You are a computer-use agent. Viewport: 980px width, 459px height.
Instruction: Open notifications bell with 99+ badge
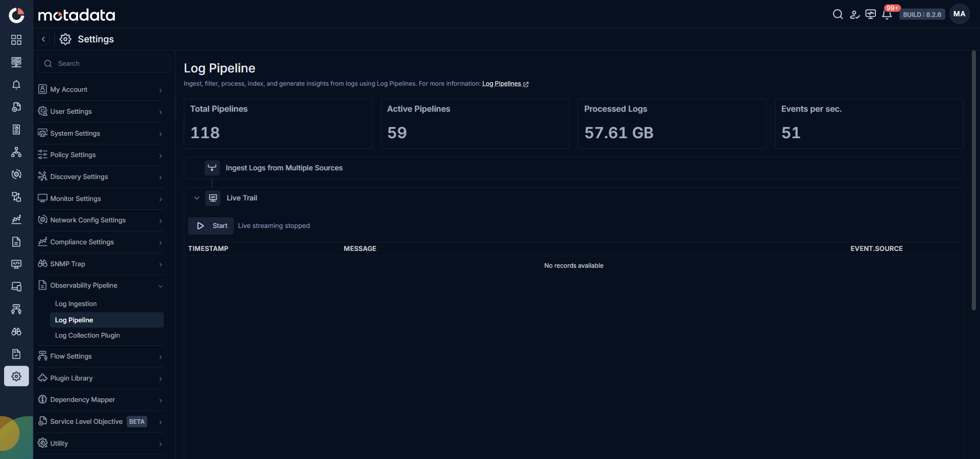888,13
